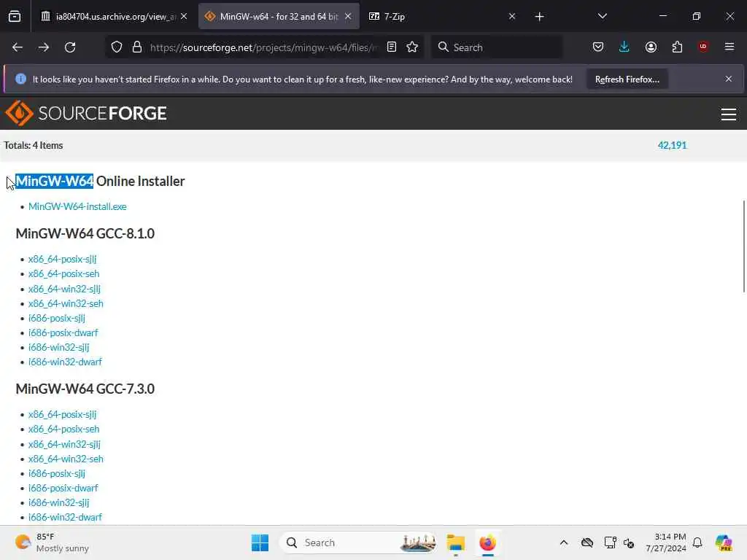Open the Copilot preview icon

click(723, 542)
